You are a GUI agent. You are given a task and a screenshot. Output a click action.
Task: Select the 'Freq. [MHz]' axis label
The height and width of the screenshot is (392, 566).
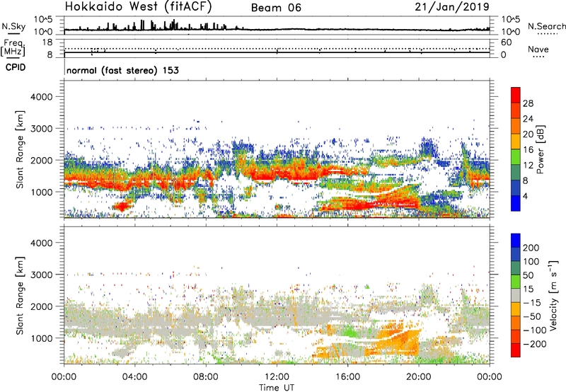pos(13,48)
